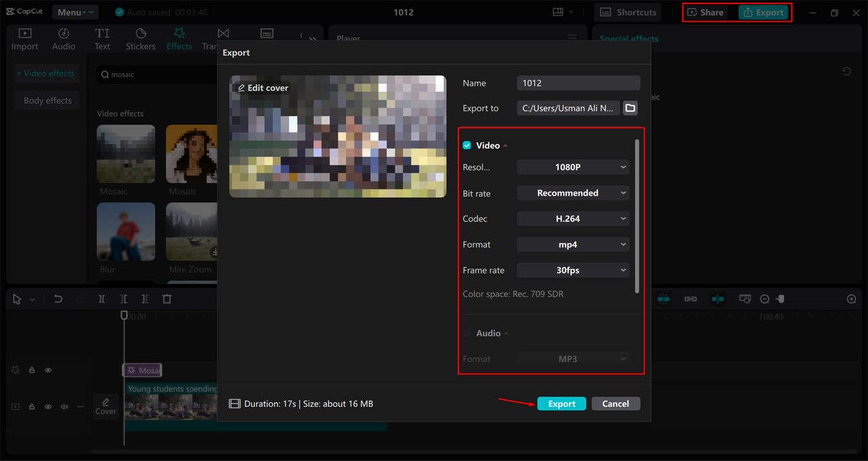
Task: Toggle main track magnet snapping icon
Action: point(663,299)
